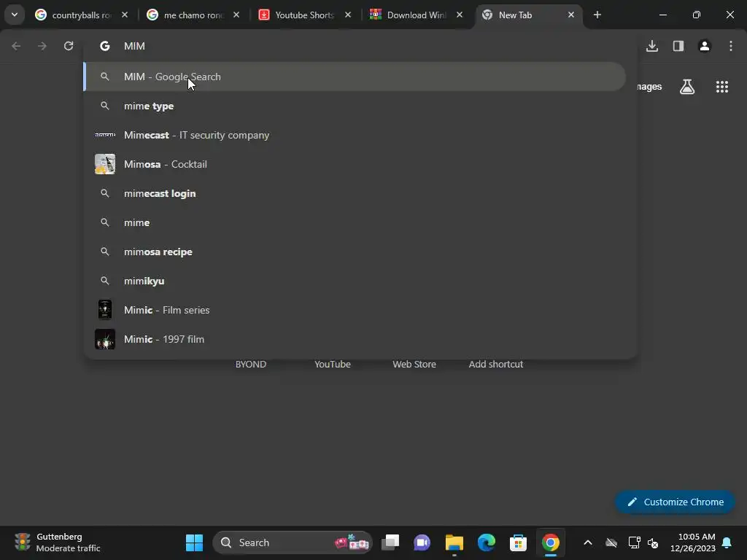This screenshot has height=560, width=747.
Task: Open the BYOND shortcut
Action: click(251, 365)
